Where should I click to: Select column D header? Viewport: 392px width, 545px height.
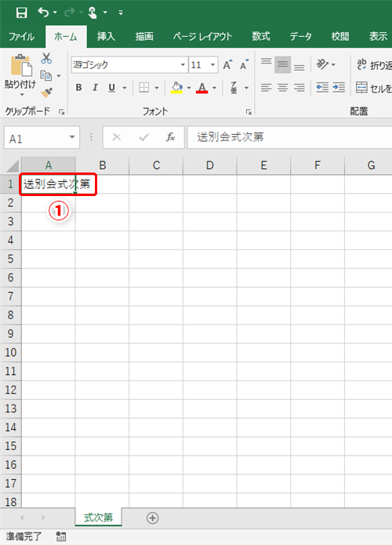point(210,165)
